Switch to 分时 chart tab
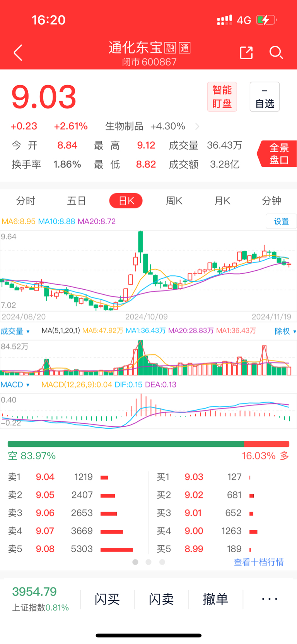297x644 pixels. [26, 201]
